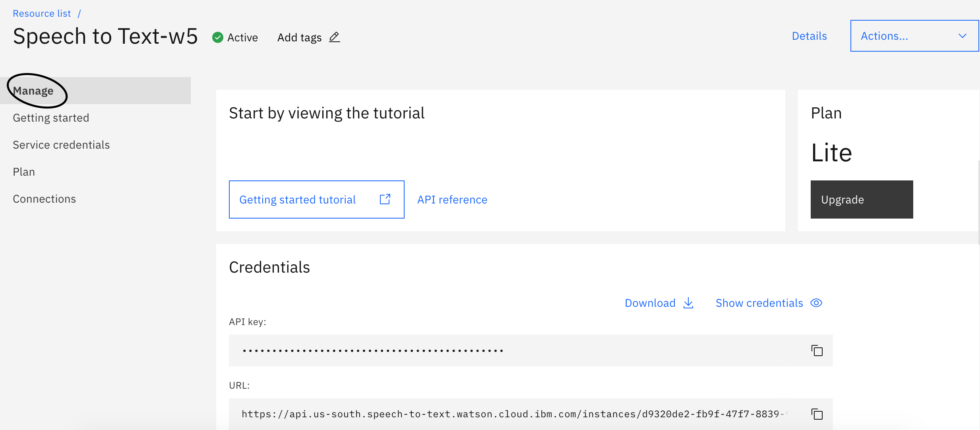Show credentials text toggle
This screenshot has height=430, width=980.
pyautogui.click(x=759, y=303)
